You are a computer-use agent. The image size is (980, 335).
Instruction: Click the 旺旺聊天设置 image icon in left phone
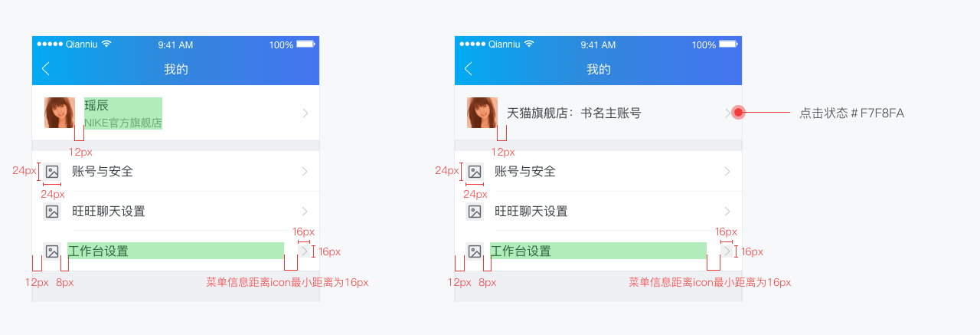coord(52,212)
